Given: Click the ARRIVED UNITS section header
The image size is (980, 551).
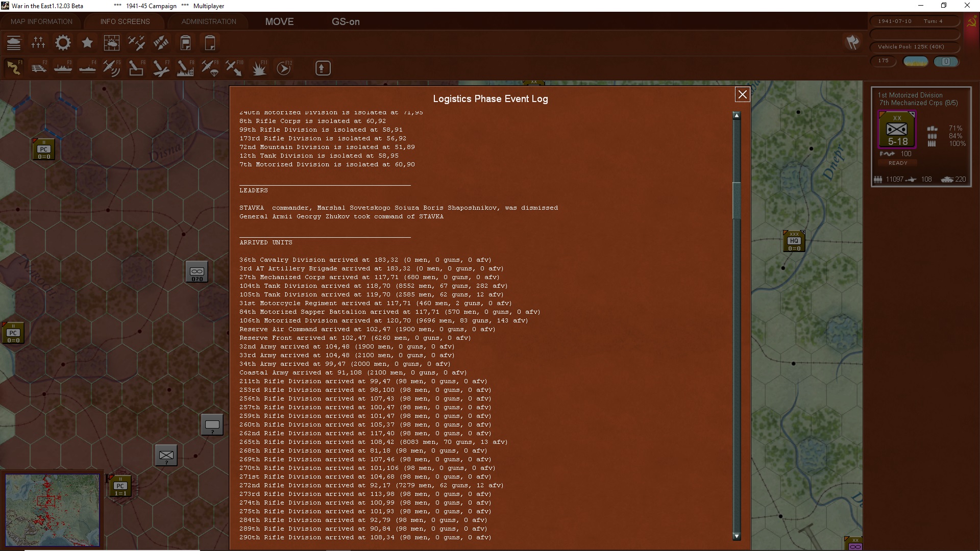Looking at the screenshot, I should click(x=266, y=242).
